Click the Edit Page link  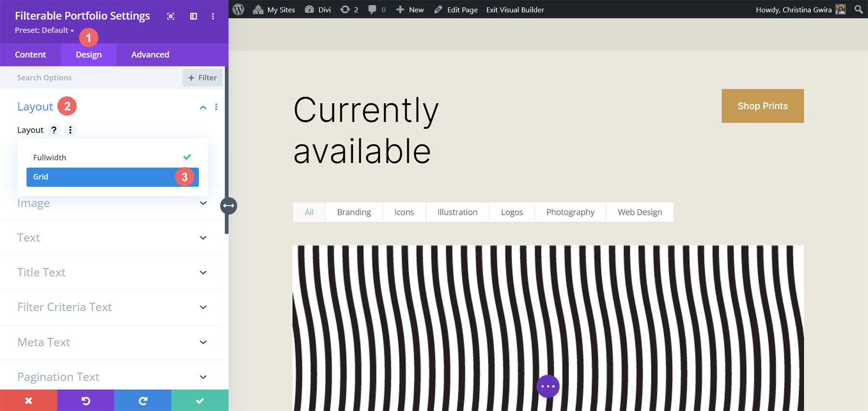point(456,10)
